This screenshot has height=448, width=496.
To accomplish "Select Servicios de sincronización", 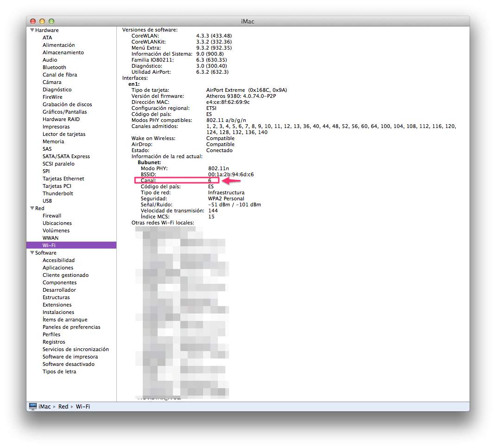I will coord(76,349).
